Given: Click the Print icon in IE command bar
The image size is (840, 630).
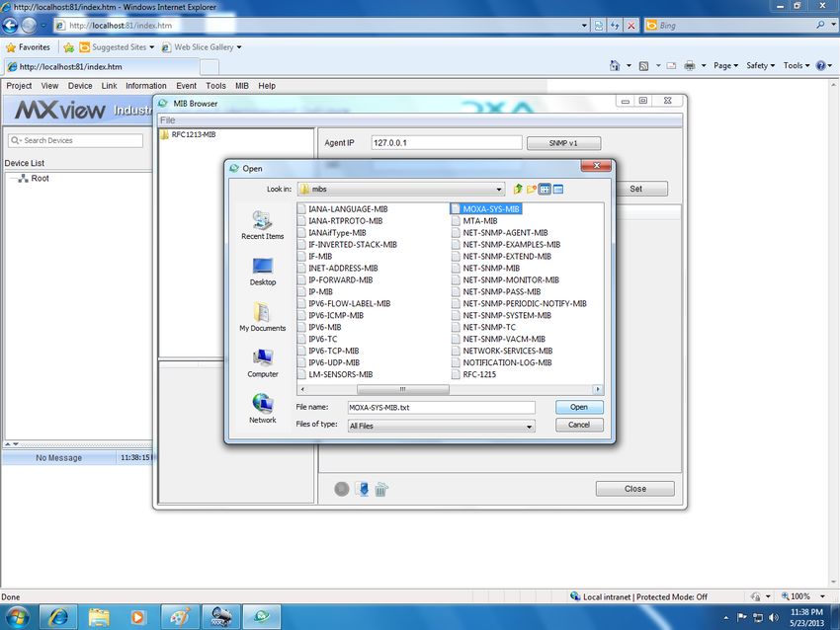Looking at the screenshot, I should (x=690, y=65).
